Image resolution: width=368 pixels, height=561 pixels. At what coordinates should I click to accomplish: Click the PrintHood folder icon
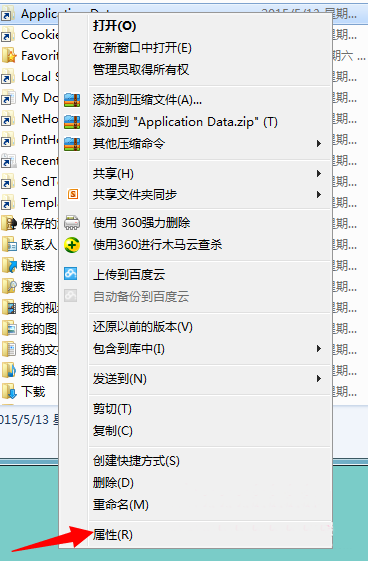pyautogui.click(x=8, y=140)
